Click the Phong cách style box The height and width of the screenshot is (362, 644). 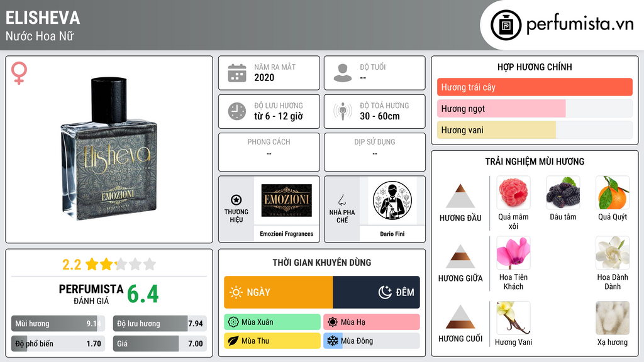269,152
